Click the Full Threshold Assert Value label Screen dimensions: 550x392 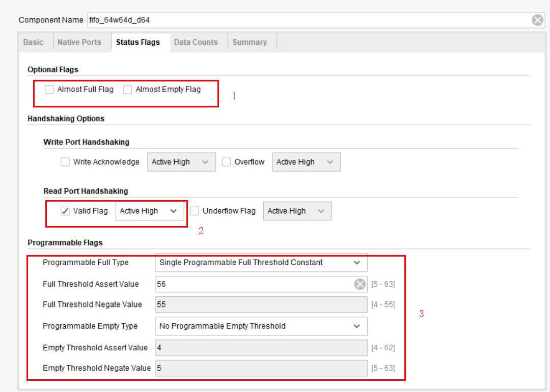pyautogui.click(x=91, y=284)
